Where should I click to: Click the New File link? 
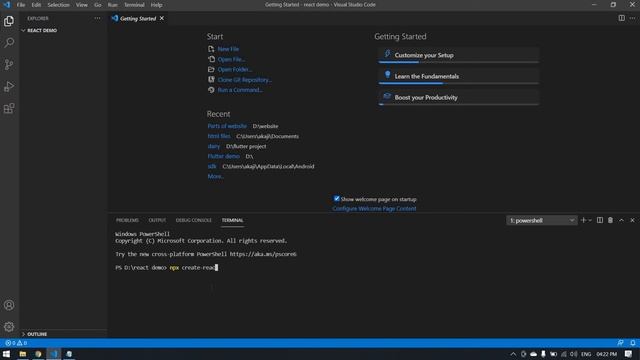228,49
